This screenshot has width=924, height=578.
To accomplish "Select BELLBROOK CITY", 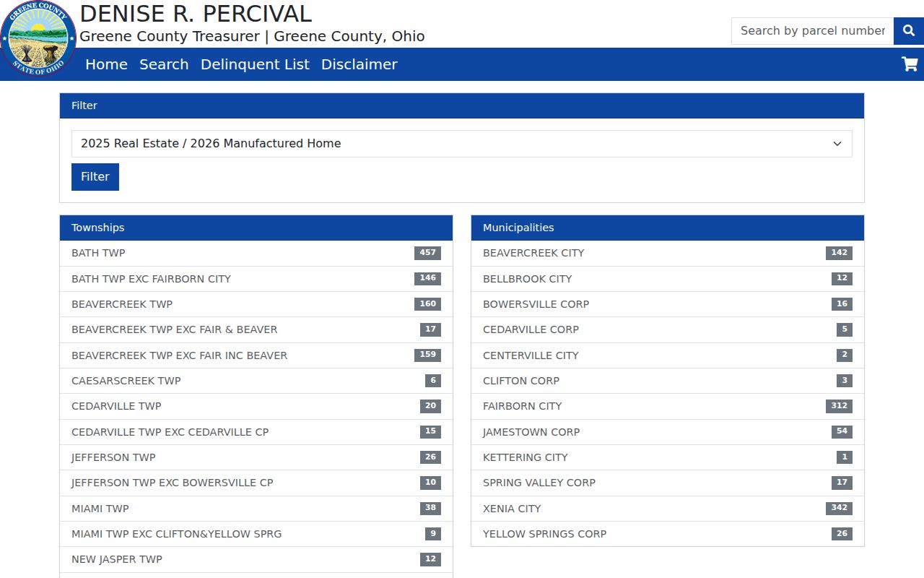I will 668,279.
